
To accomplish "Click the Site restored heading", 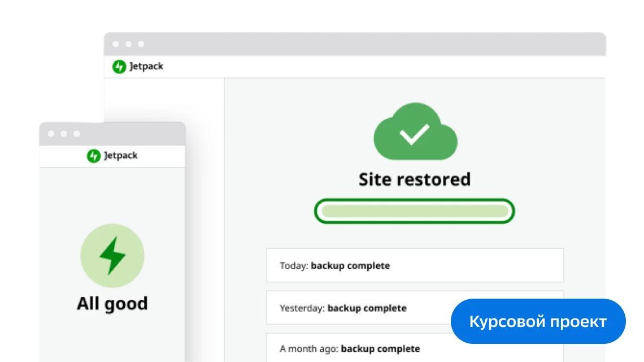I will click(x=415, y=179).
